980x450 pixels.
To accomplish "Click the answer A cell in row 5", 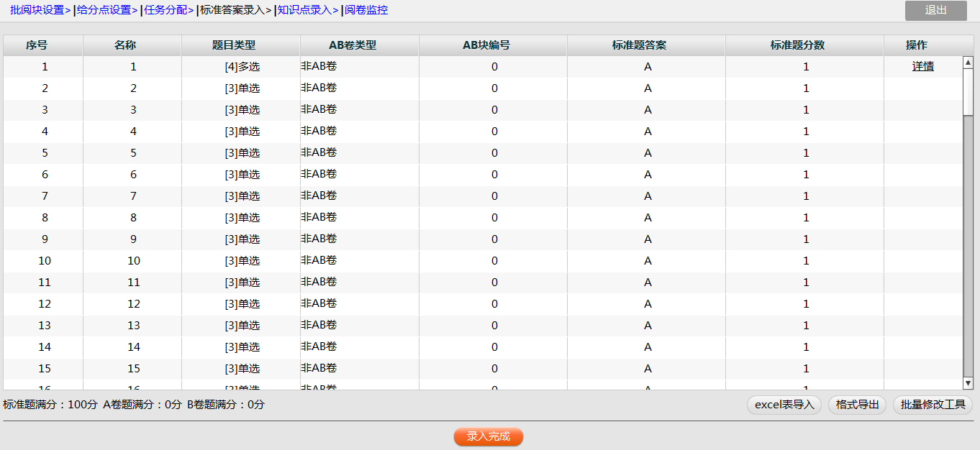I will 648,153.
